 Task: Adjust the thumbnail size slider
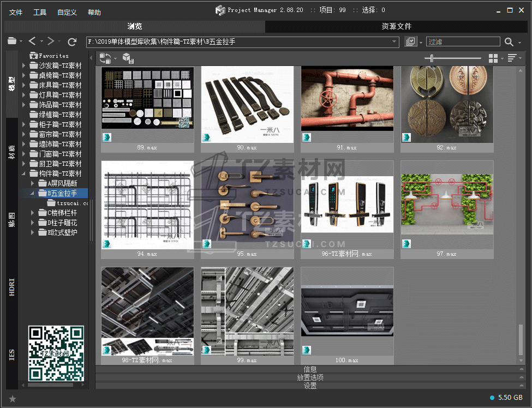pos(432,58)
